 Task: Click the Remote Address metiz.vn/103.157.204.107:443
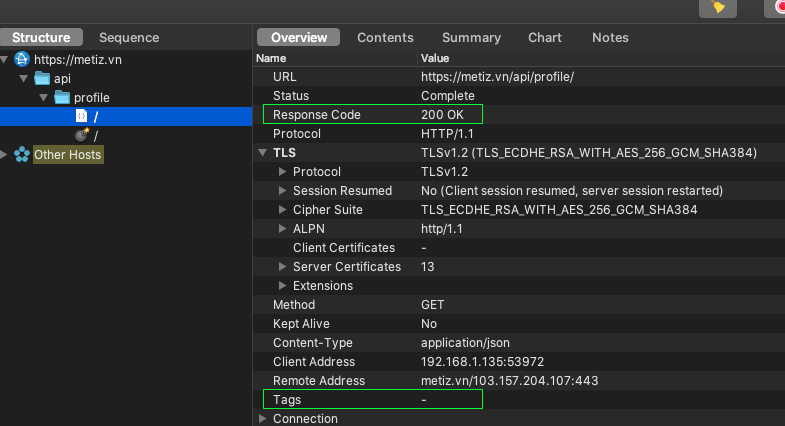509,381
